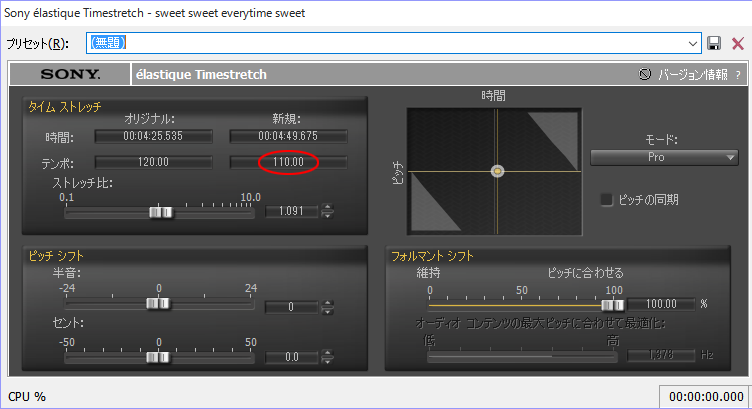This screenshot has height=409, width=752.
Task: Click the バージョン情報 link
Action: click(693, 74)
